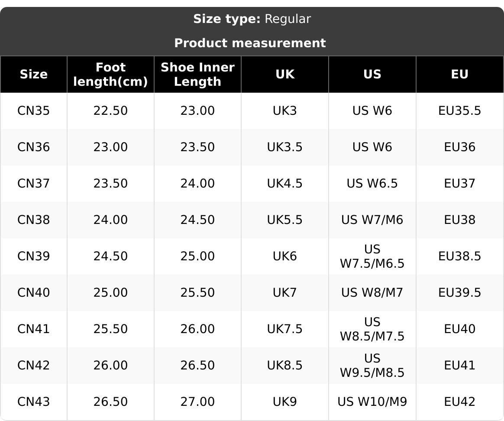504x421 pixels.
Task: Click the CN38 size row label
Action: (33, 220)
